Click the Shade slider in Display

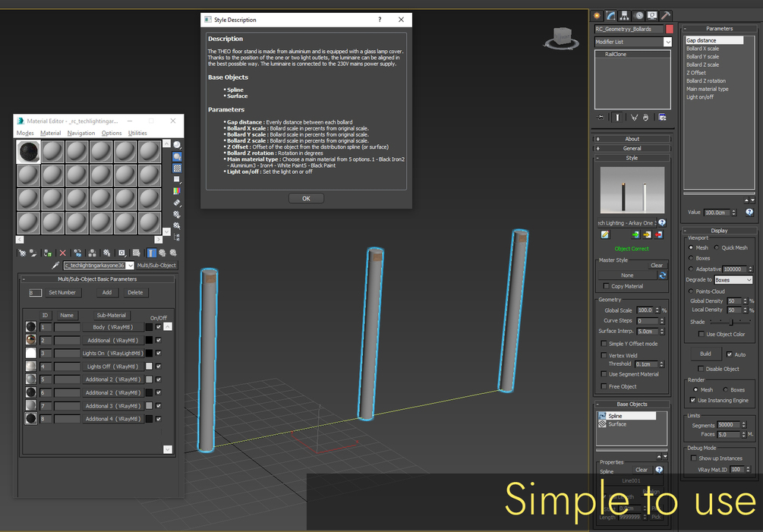click(x=730, y=322)
